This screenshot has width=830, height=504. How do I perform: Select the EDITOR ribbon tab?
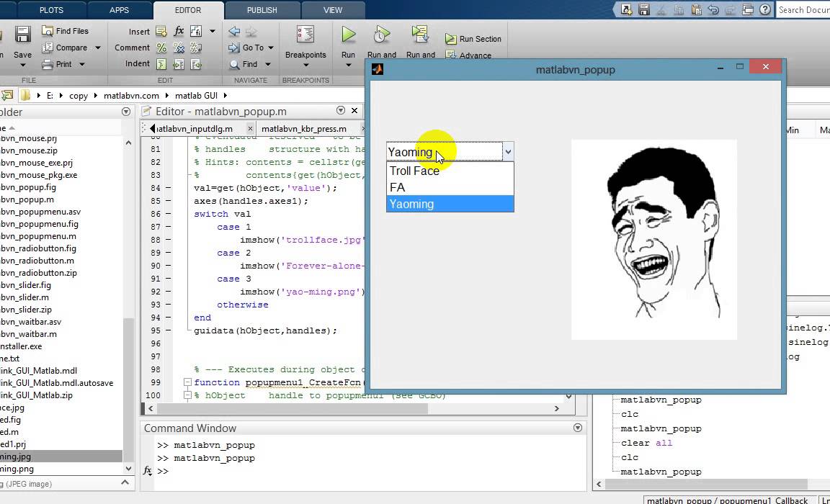[x=188, y=10]
